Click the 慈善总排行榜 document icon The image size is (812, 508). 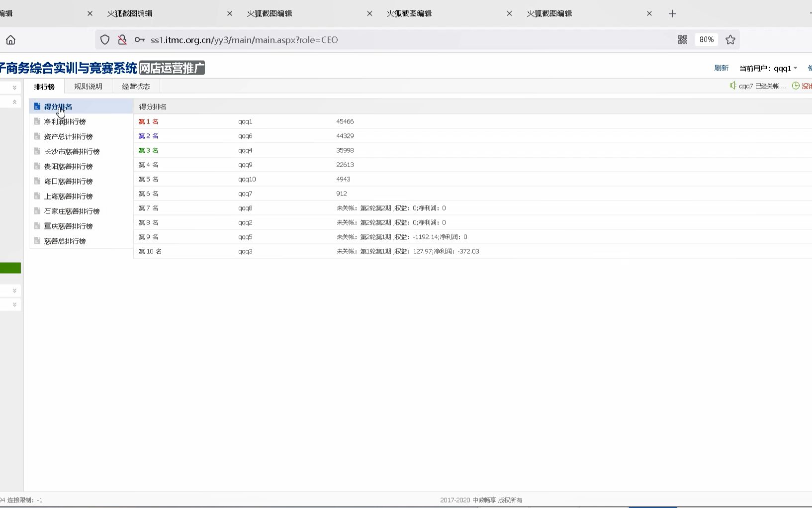point(37,241)
